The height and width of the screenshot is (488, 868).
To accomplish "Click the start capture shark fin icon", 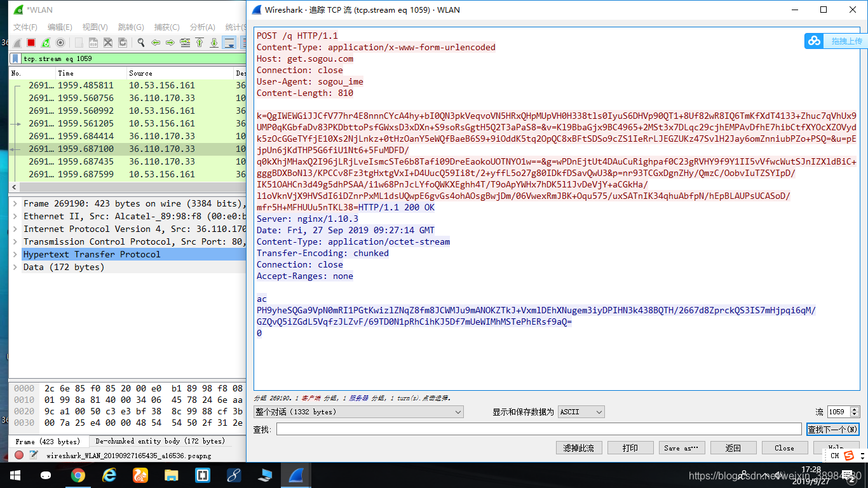I will [17, 43].
